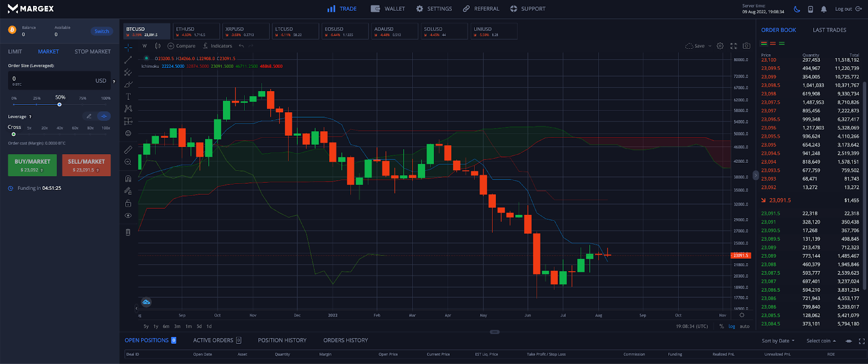Select the prediction and measurement tool

(x=128, y=121)
